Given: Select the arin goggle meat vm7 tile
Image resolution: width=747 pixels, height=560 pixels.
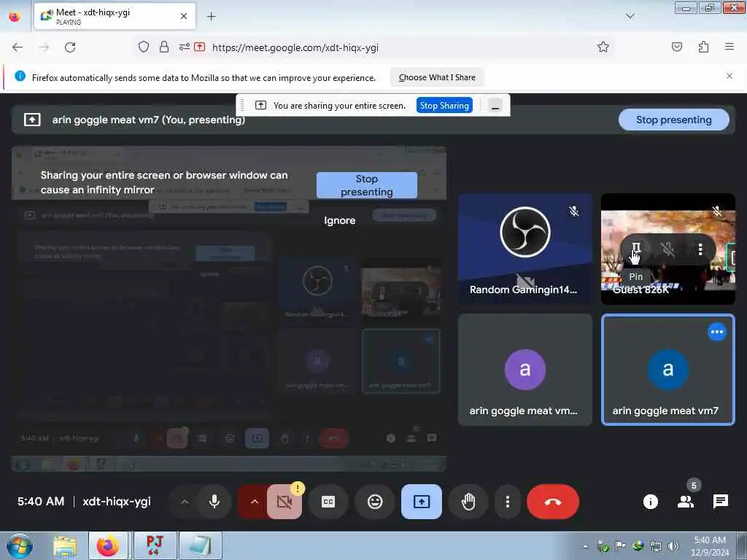Looking at the screenshot, I should point(668,370).
